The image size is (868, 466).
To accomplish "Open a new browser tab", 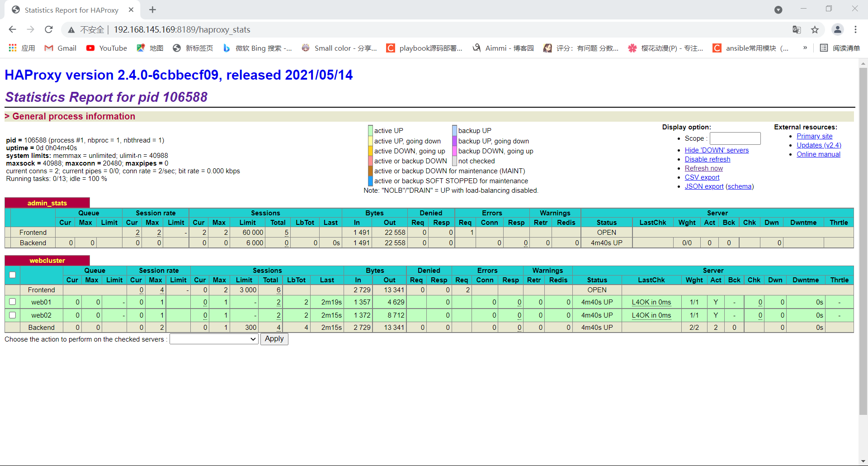I will [x=152, y=10].
